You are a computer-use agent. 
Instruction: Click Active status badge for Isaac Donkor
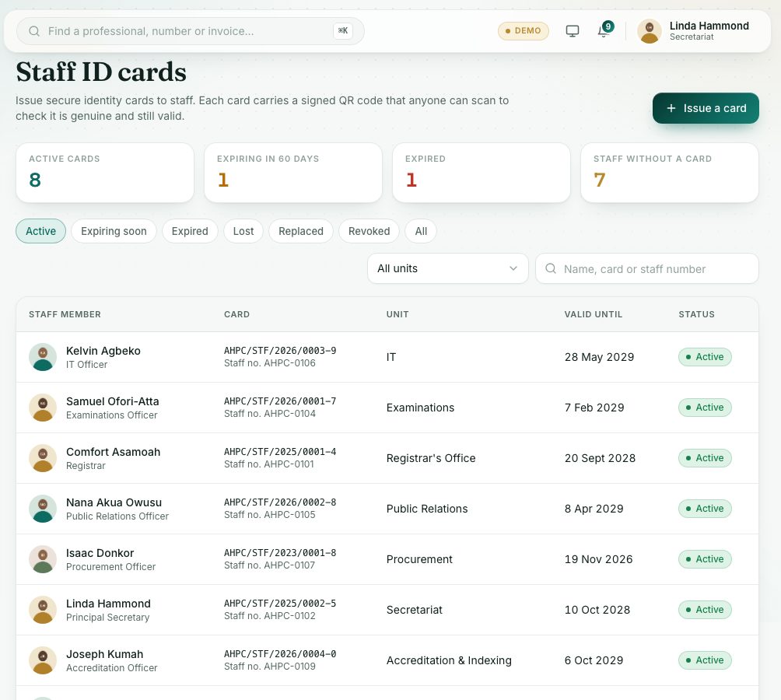pos(705,559)
